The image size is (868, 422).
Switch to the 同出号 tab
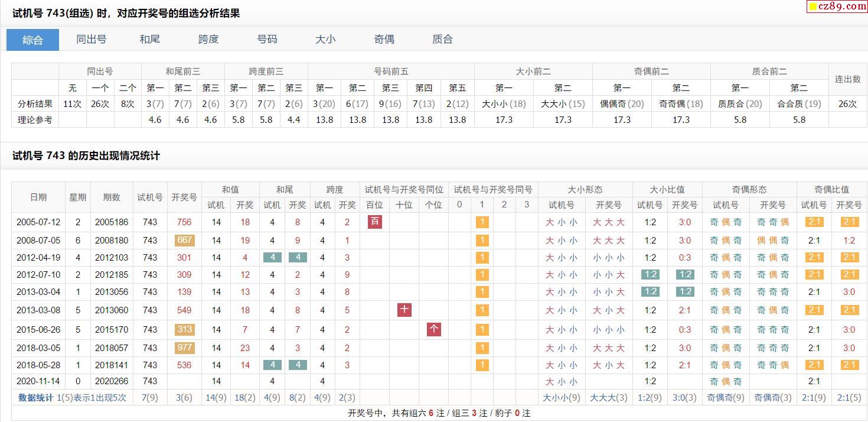coord(92,40)
